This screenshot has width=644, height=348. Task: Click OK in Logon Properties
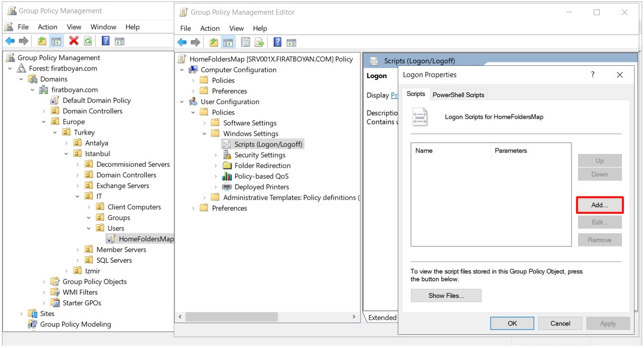(512, 323)
